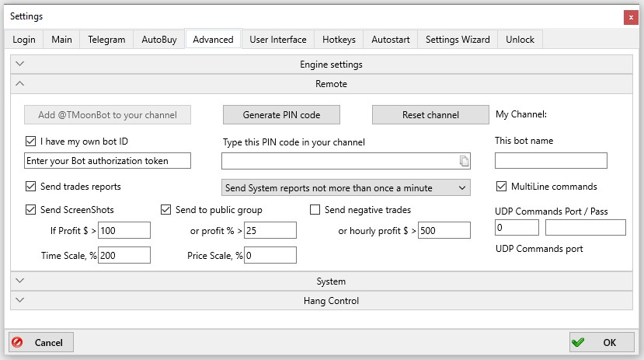The image size is (644, 360).
Task: Toggle MultiLine commands checkbox
Action: click(501, 187)
